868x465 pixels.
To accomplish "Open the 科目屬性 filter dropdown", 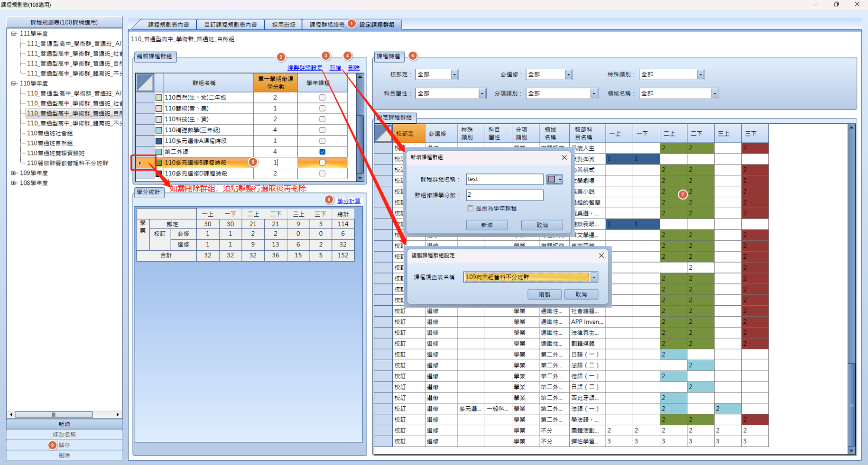I will pos(482,93).
